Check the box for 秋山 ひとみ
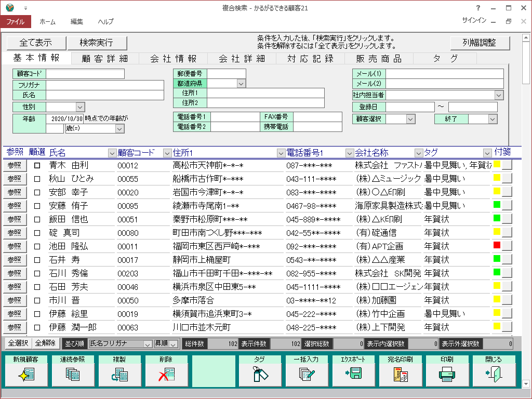Screen dimensions: 532x399 click(x=37, y=179)
